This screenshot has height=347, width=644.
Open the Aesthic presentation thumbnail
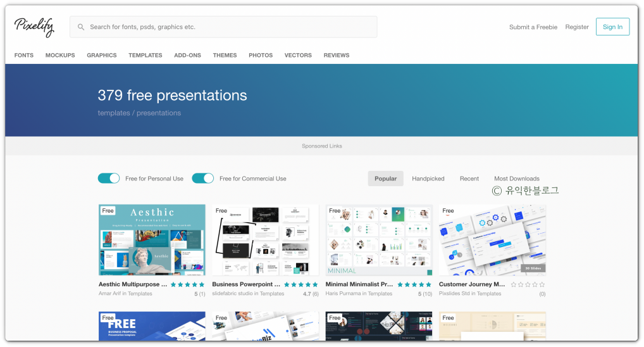click(152, 240)
